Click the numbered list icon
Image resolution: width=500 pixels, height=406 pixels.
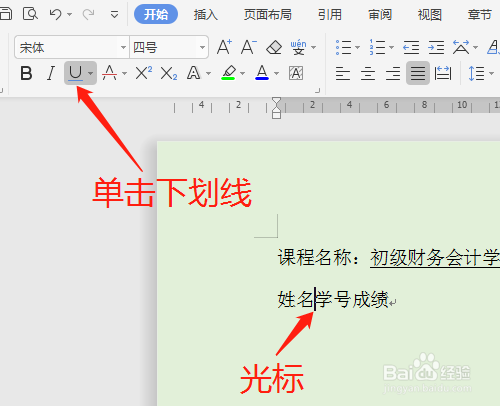(377, 47)
